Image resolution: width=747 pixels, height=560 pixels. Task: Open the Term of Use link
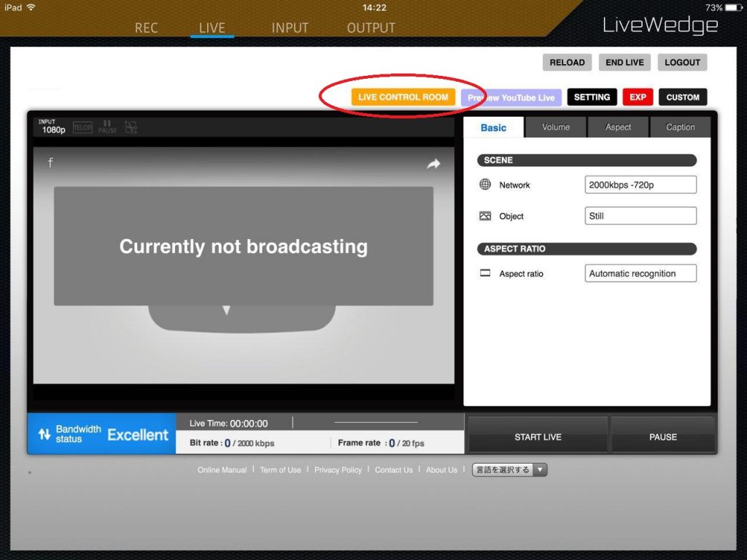pos(280,470)
